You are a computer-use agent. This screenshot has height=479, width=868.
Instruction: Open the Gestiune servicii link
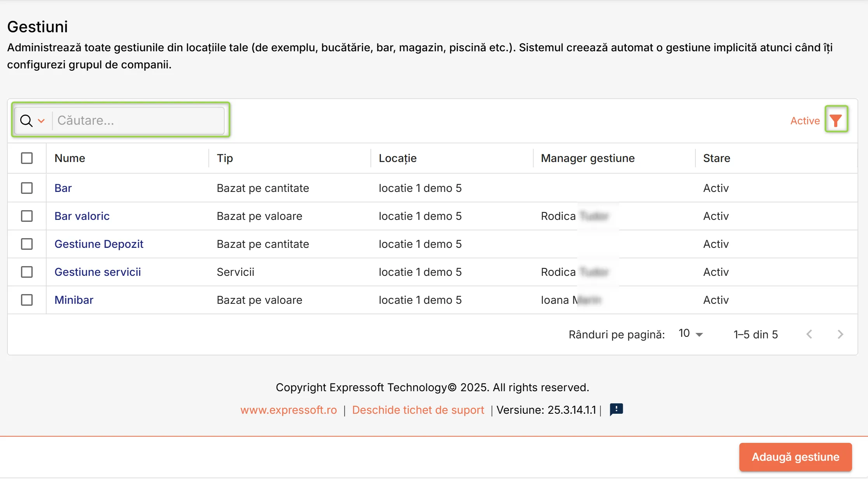pos(98,272)
